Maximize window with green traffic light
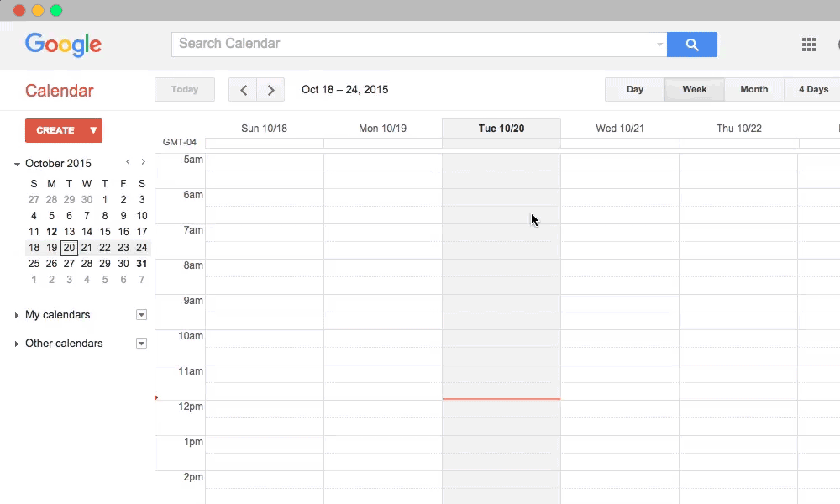Viewport: 840px width, 504px height. [56, 10]
